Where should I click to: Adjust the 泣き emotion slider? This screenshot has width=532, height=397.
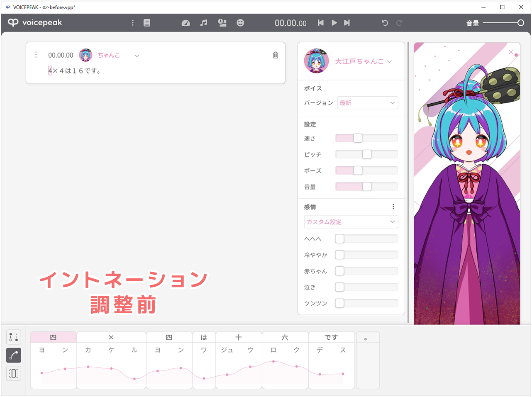tap(366, 287)
